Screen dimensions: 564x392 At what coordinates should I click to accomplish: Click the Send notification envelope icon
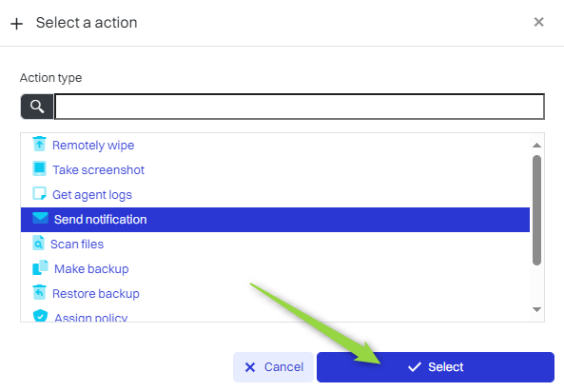click(x=40, y=218)
